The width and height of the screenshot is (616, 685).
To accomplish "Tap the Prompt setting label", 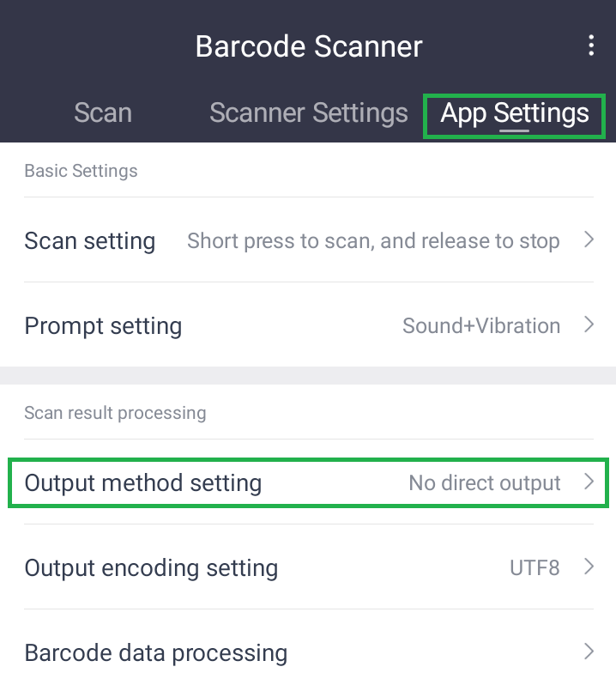I will point(103,326).
